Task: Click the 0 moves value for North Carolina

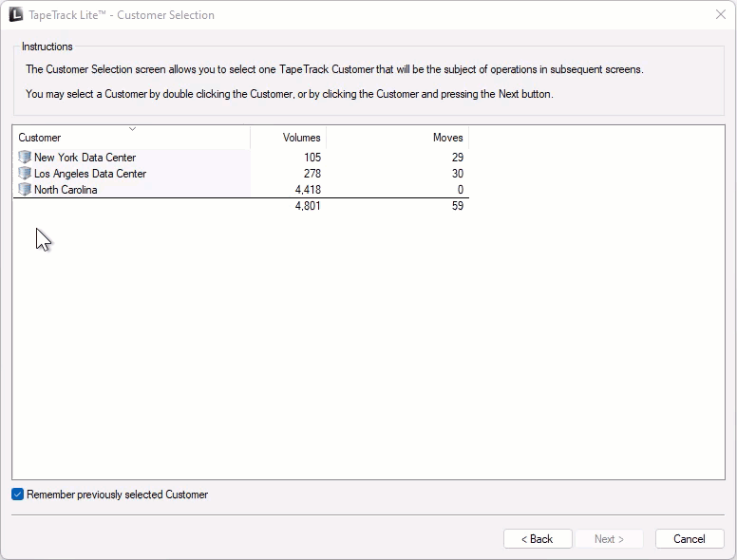Action: point(461,189)
